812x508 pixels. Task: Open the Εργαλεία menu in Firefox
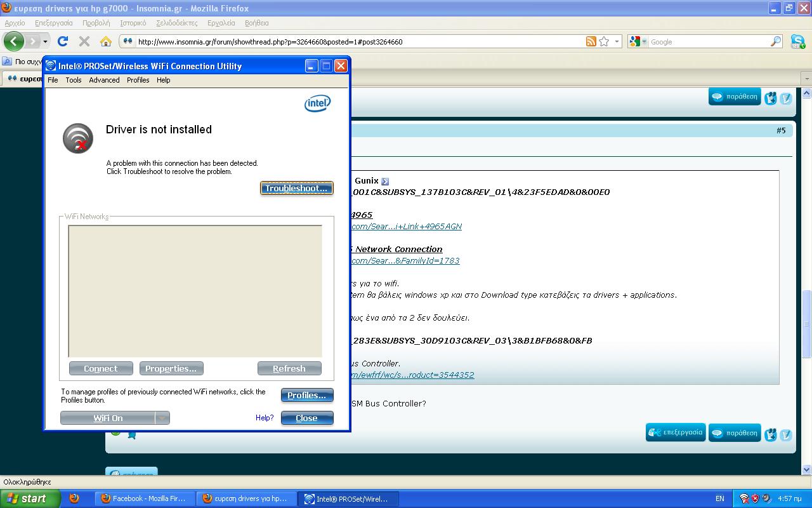point(221,23)
